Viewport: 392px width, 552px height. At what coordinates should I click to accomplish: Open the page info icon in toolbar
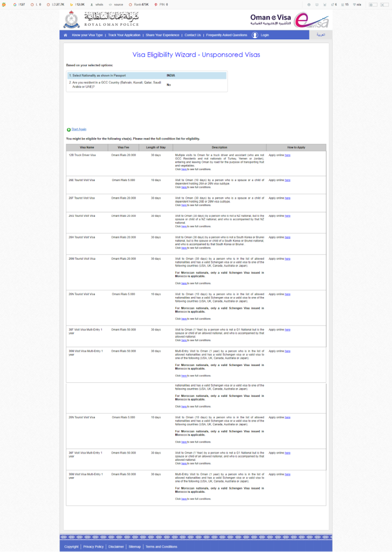pyautogui.click(x=309, y=4)
